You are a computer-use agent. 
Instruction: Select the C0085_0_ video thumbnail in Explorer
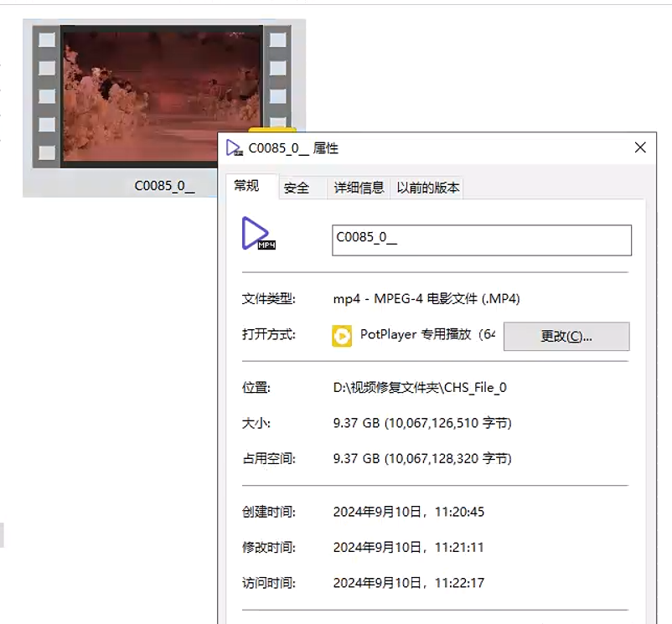[162, 96]
